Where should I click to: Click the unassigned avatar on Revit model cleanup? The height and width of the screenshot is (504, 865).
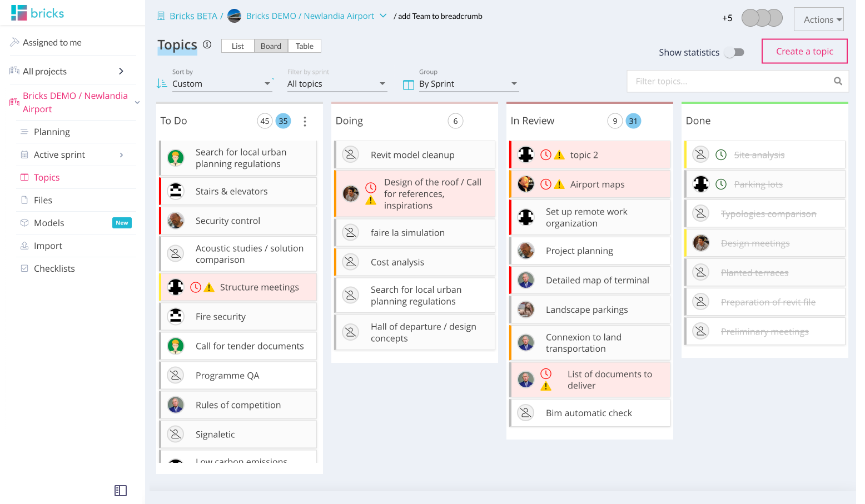click(351, 155)
